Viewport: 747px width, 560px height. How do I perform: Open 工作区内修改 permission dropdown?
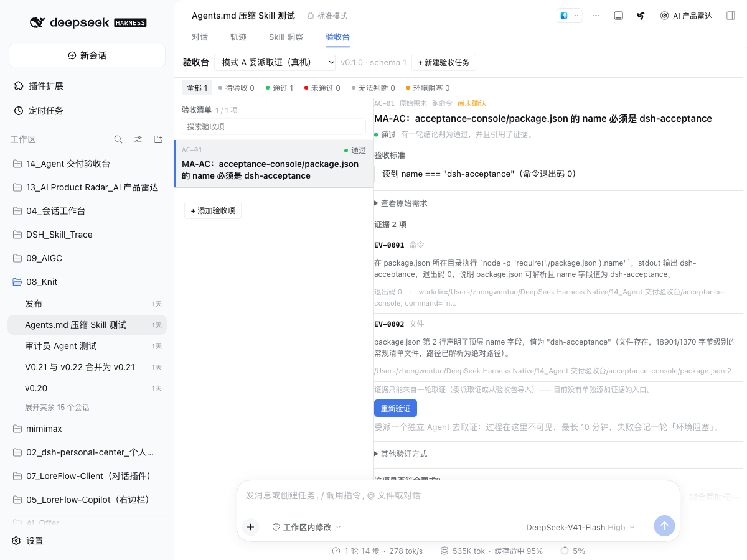click(307, 527)
